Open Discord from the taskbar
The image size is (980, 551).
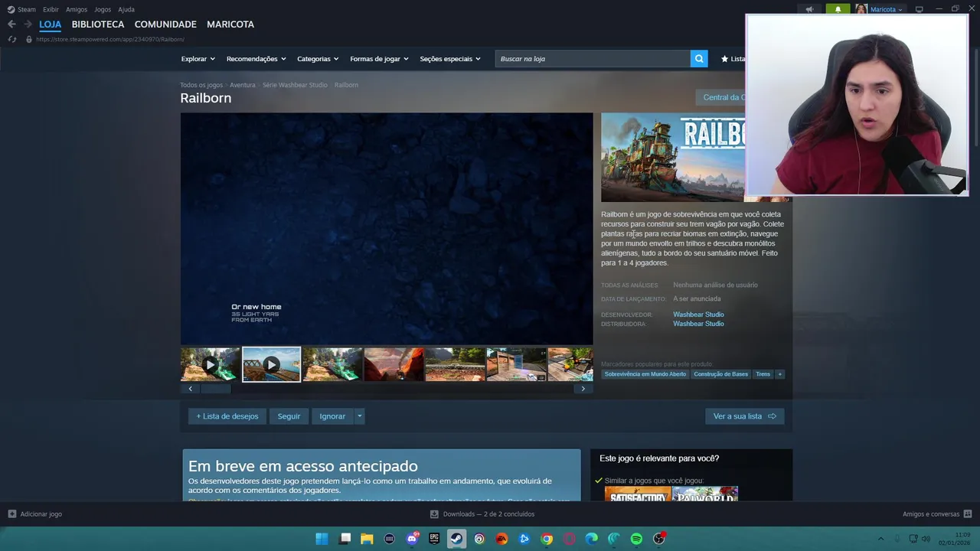(x=412, y=539)
